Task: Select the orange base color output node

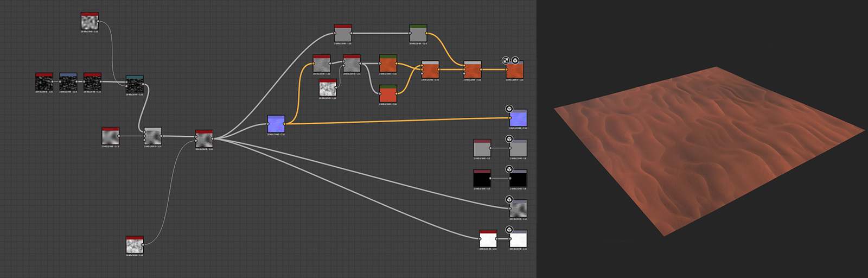Action: tap(515, 69)
